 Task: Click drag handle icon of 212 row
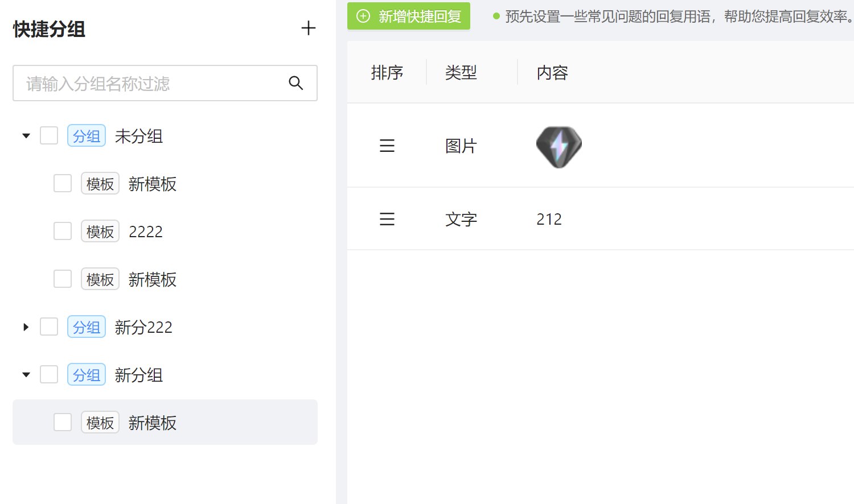pyautogui.click(x=387, y=219)
